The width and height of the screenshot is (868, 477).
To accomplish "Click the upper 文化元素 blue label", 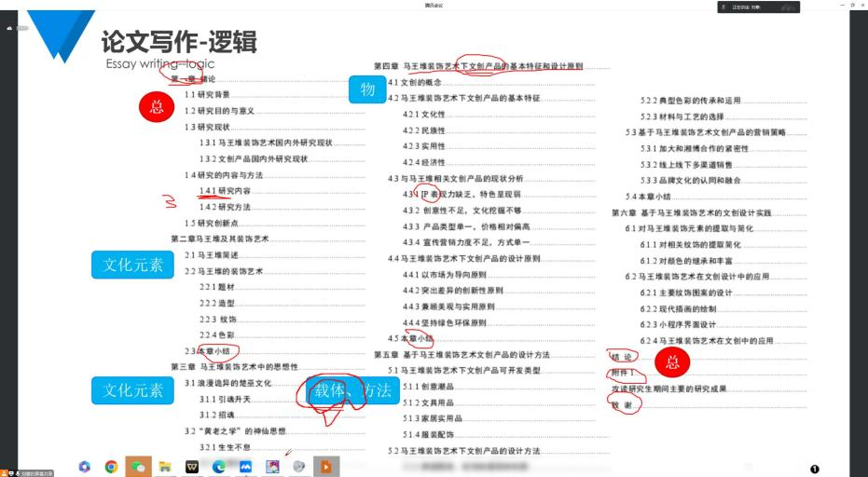I will [x=132, y=266].
